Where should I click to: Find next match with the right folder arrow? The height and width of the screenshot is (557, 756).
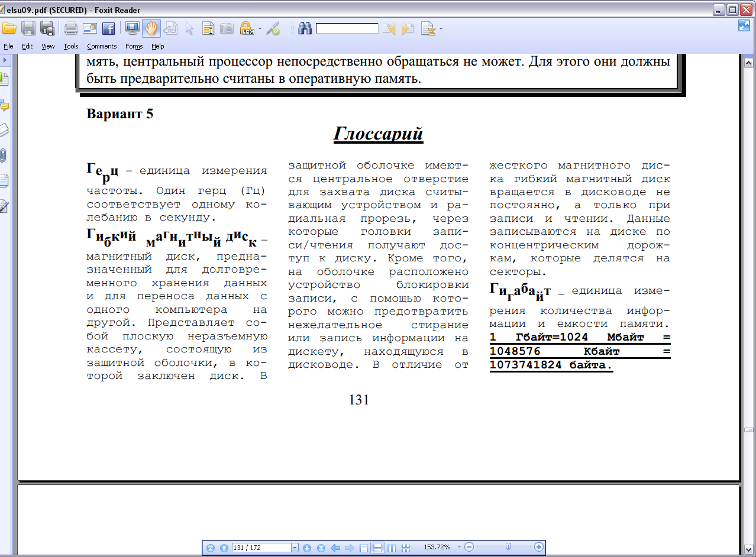[x=408, y=28]
